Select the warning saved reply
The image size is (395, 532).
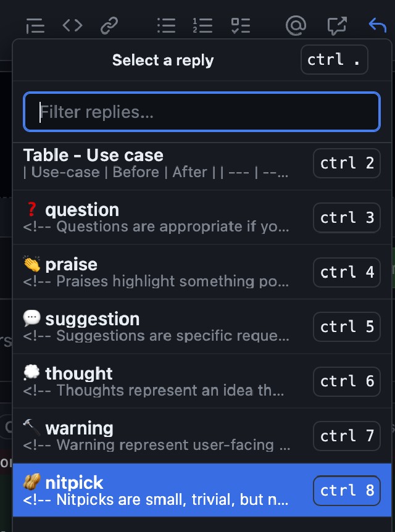coord(202,436)
